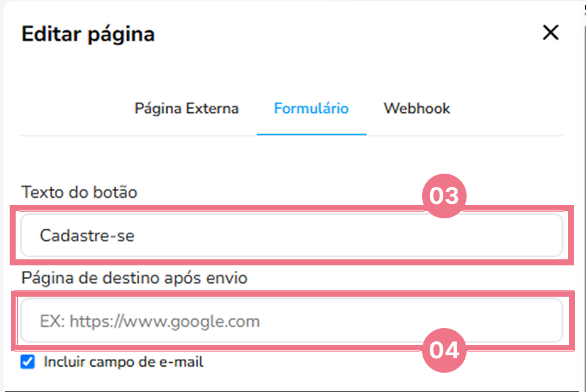Screen dimensions: 586x392
Task: Click the Página de destino após envio label
Action: [134, 278]
